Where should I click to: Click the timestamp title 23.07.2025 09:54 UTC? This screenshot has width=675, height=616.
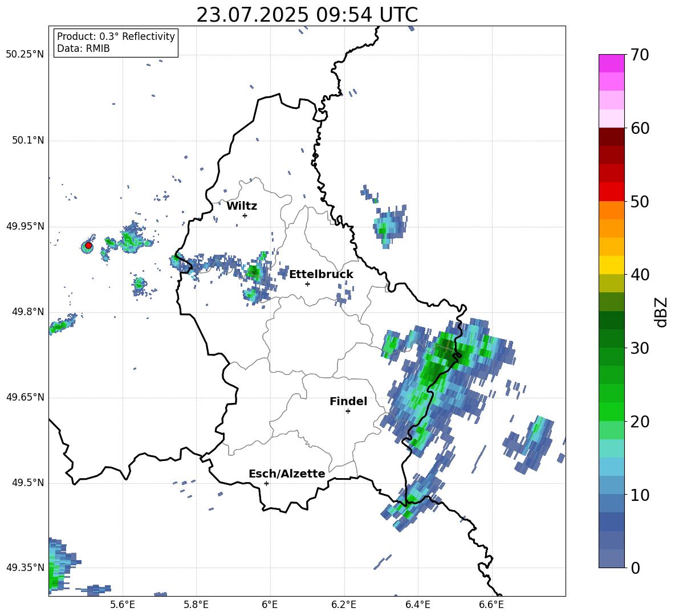click(307, 15)
